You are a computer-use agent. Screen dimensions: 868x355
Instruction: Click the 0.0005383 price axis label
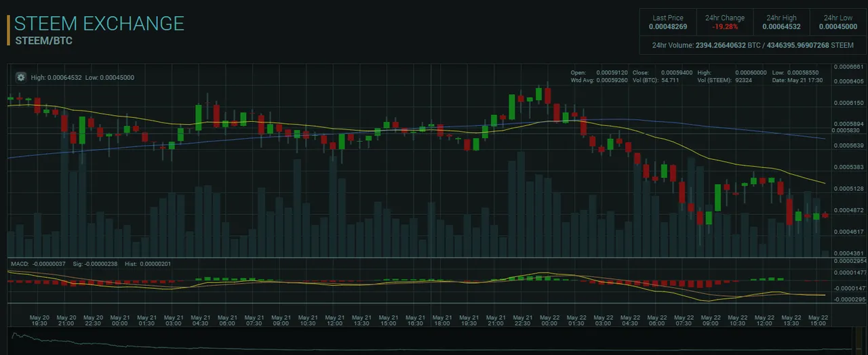[849, 167]
